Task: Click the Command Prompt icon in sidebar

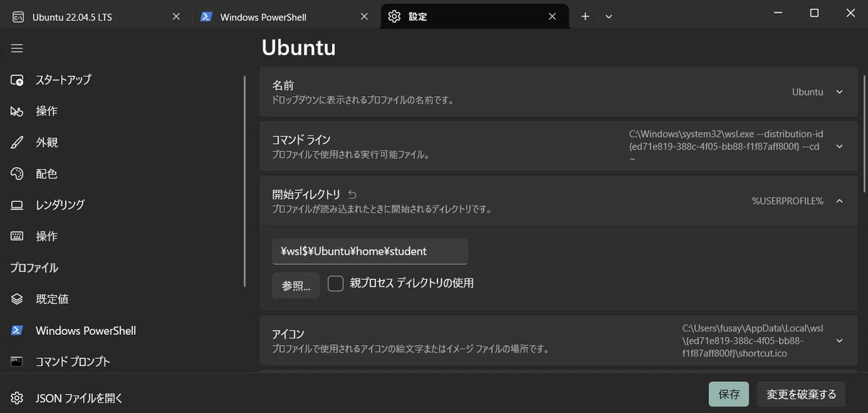Action: 17,361
